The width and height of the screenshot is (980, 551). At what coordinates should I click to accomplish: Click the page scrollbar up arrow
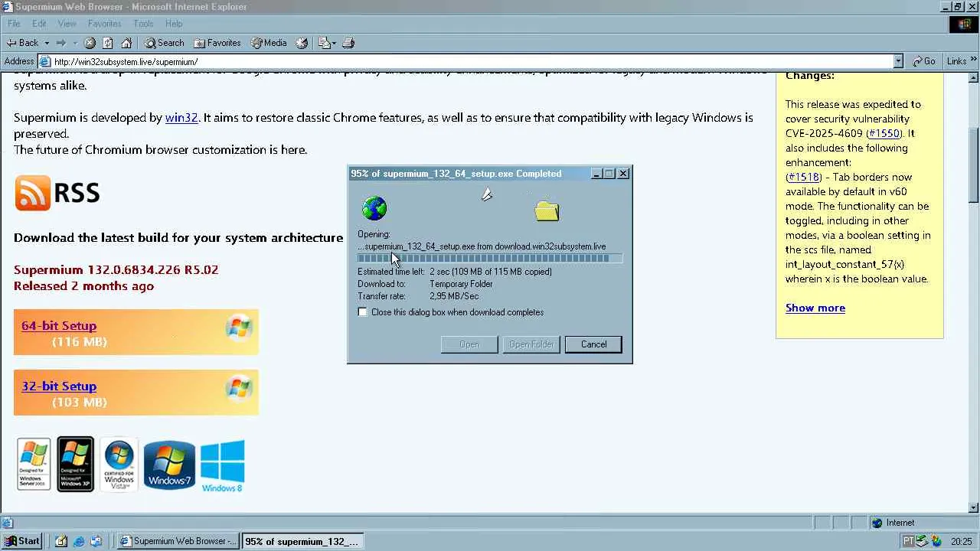click(x=974, y=77)
